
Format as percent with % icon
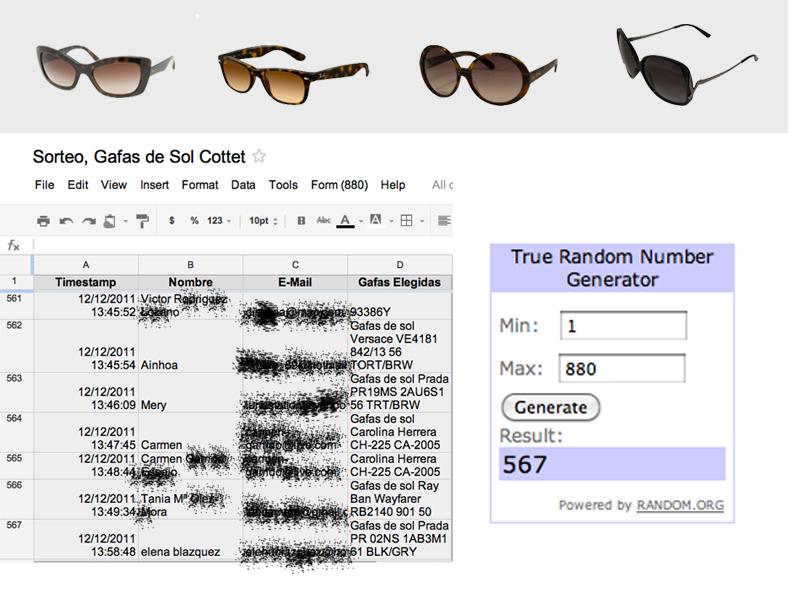click(194, 221)
